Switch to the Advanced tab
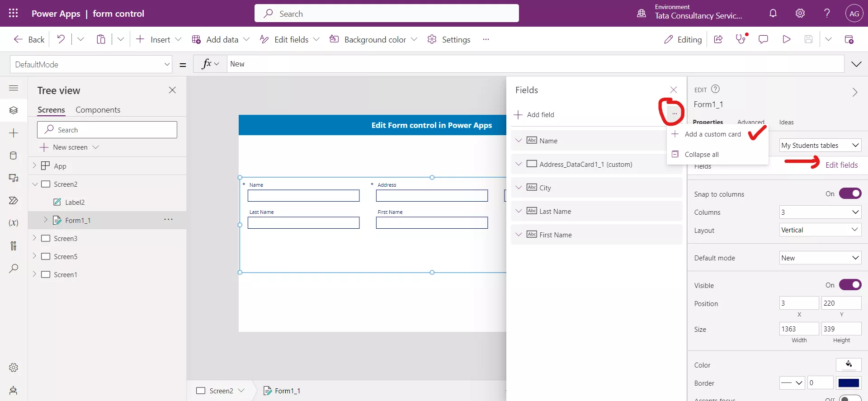 click(x=750, y=122)
